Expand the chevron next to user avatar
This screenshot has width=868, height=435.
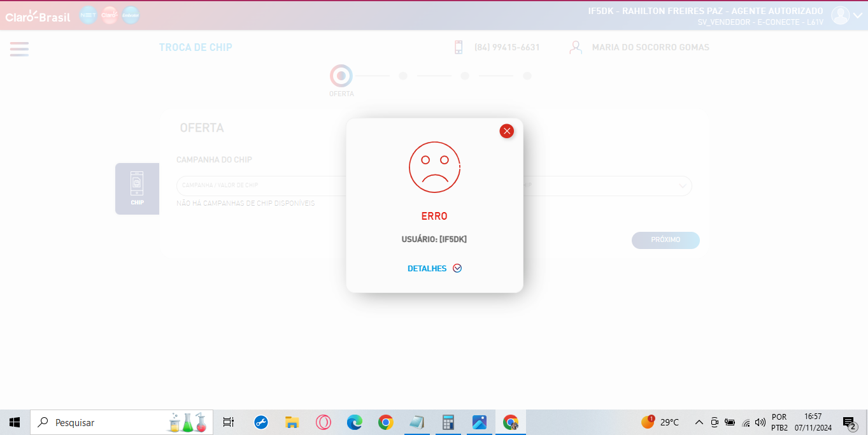coord(857,16)
